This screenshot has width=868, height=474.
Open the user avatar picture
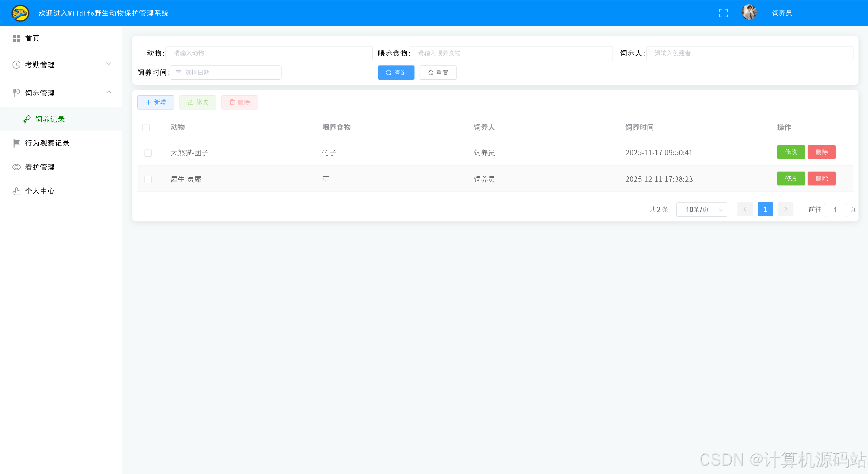coord(749,13)
